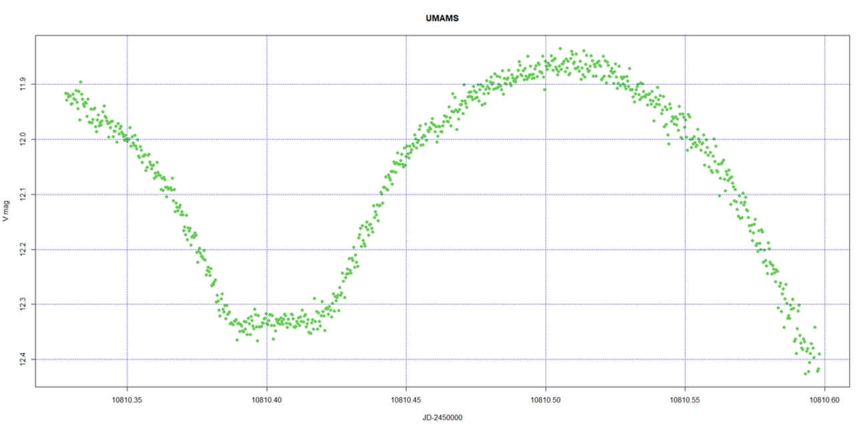
Task: Click the 10810.50 x-axis tick label
Action: click(546, 400)
